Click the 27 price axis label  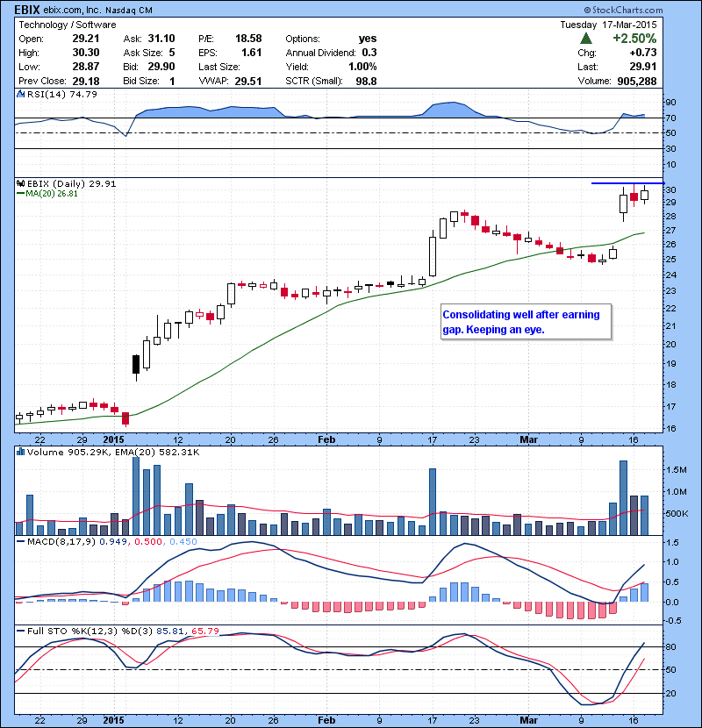click(x=671, y=231)
